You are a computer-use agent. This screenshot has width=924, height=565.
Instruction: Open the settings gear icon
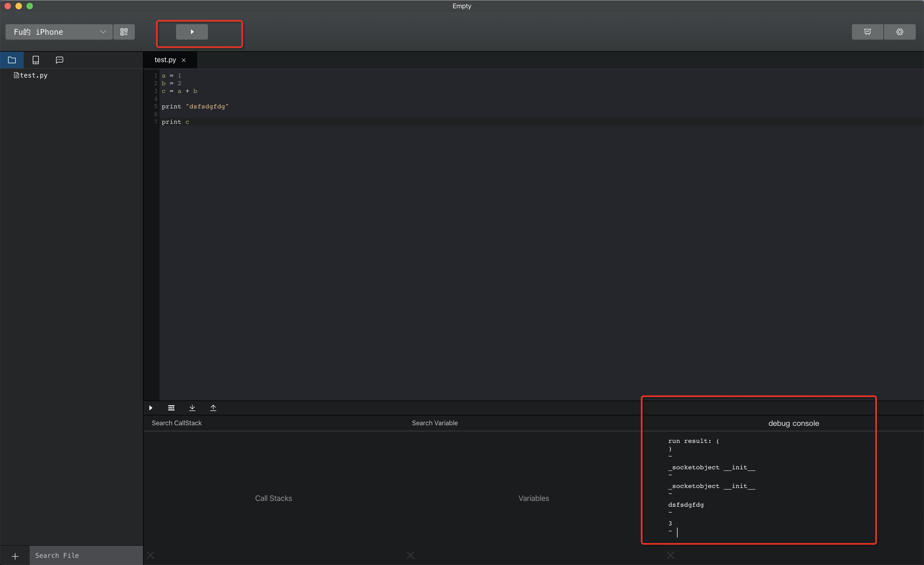click(899, 32)
